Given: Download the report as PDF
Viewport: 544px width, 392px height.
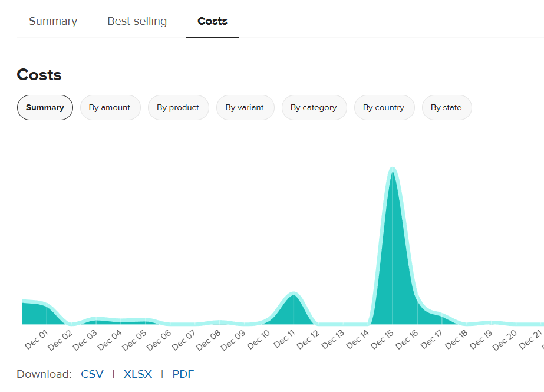Looking at the screenshot, I should [183, 374].
